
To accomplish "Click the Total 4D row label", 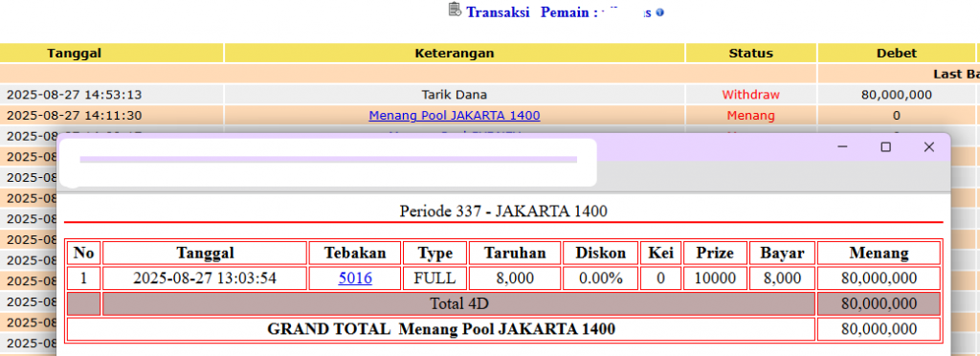I will [x=458, y=303].
